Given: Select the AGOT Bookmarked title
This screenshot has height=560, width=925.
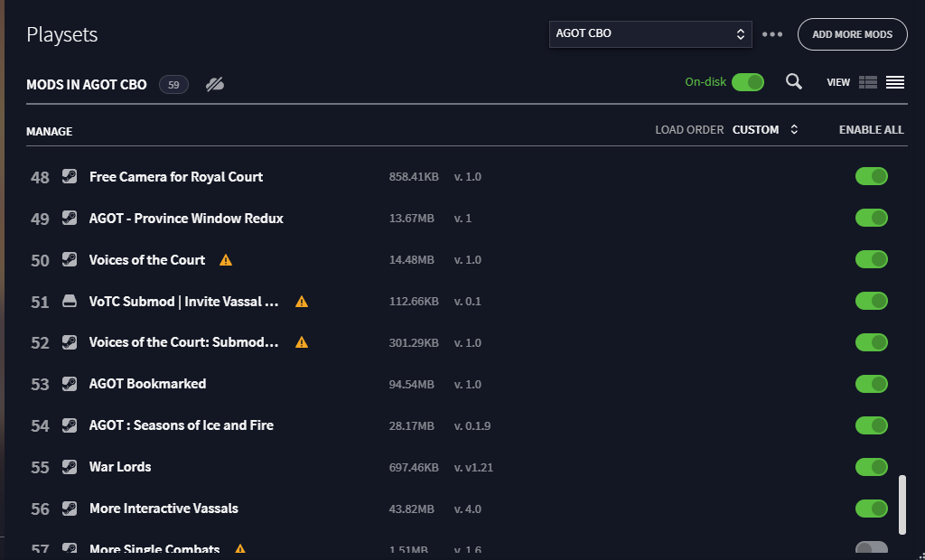Looking at the screenshot, I should click(147, 384).
